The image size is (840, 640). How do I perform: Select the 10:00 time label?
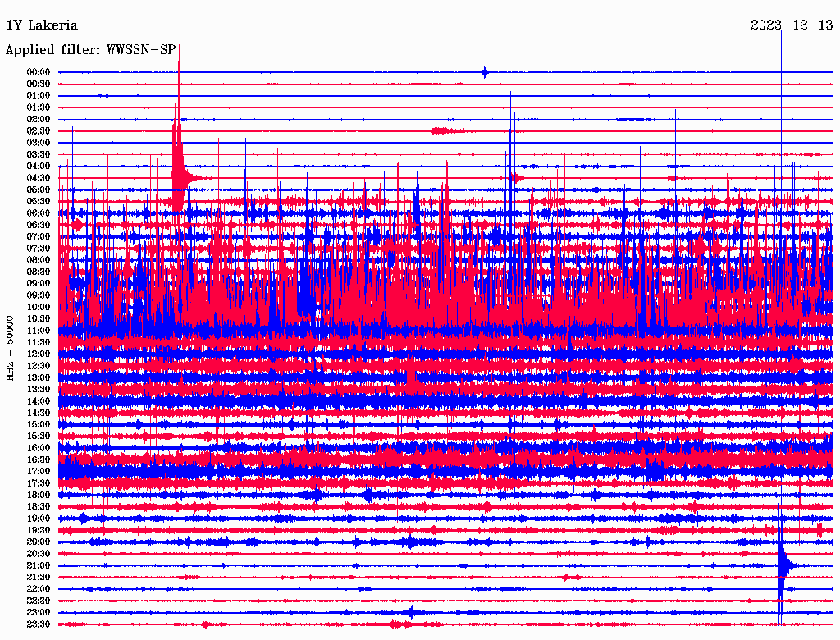click(39, 307)
